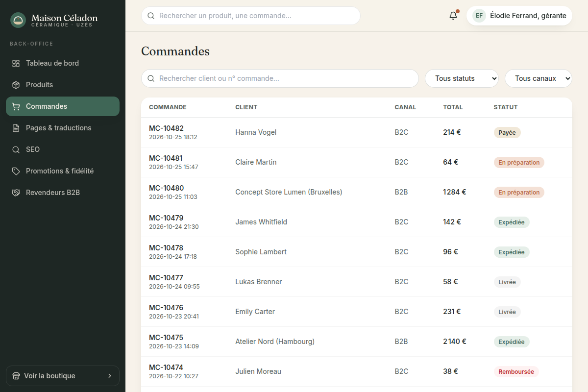Open order MC-10480
This screenshot has height=392, width=588.
(166, 188)
